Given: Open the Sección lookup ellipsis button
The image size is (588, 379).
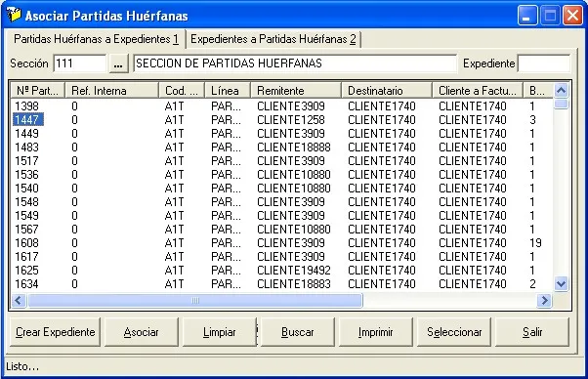Looking at the screenshot, I should pyautogui.click(x=118, y=63).
